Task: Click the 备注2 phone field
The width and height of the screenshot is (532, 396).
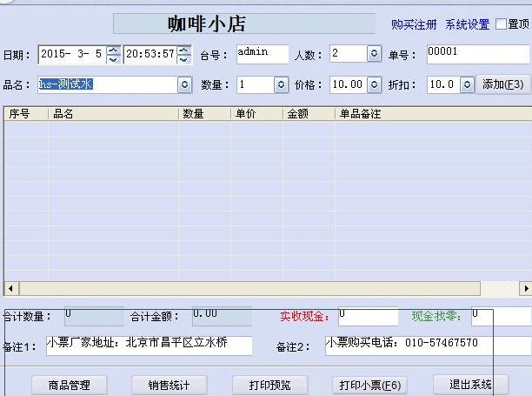Action: pos(429,346)
